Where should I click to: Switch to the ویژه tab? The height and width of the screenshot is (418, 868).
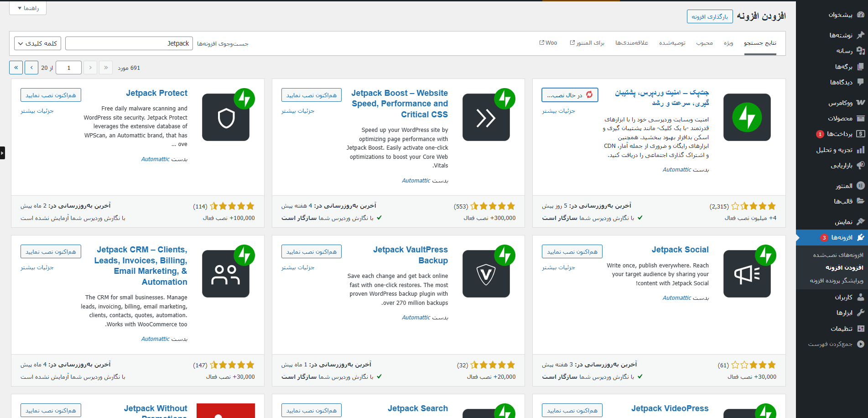[728, 43]
